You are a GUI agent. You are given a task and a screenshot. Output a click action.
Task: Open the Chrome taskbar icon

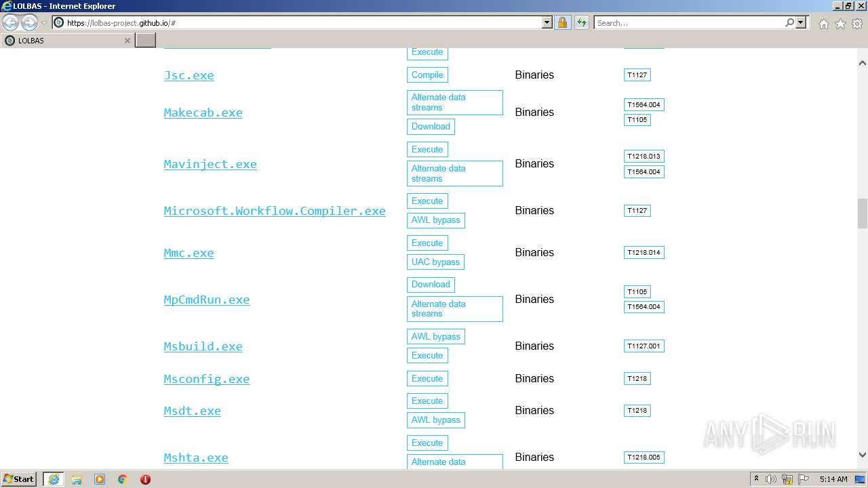pos(123,479)
